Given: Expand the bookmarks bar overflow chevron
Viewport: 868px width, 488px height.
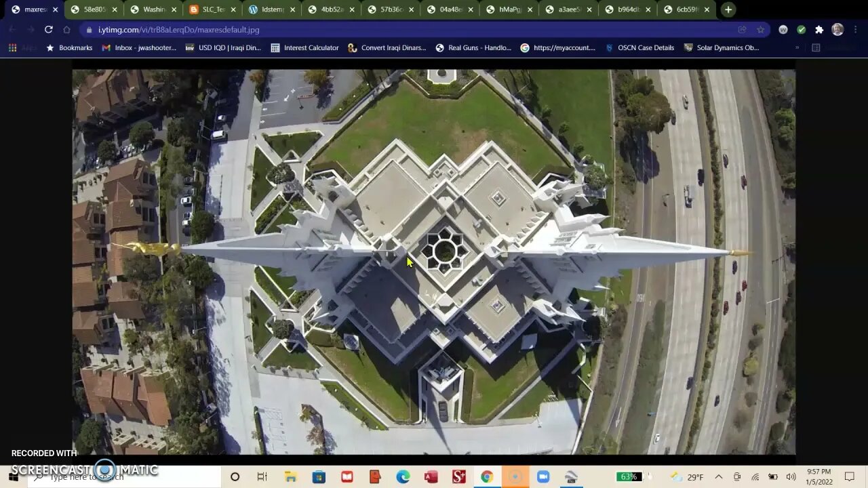Looking at the screenshot, I should pos(797,48).
